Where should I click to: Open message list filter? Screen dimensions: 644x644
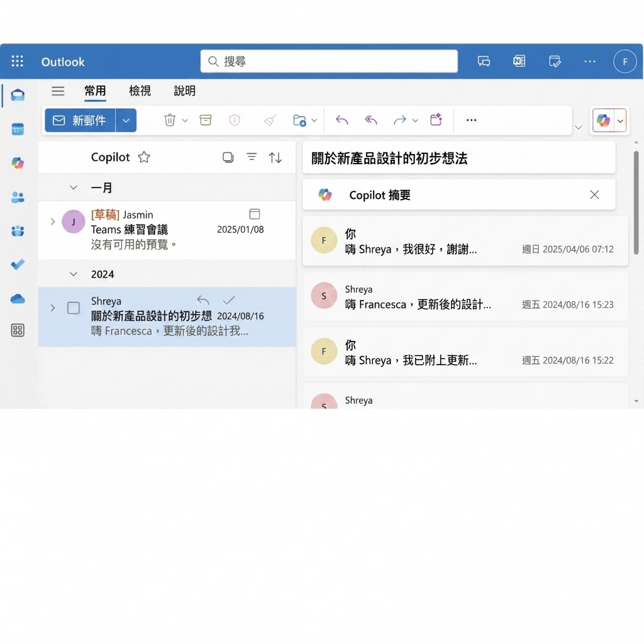(x=252, y=157)
